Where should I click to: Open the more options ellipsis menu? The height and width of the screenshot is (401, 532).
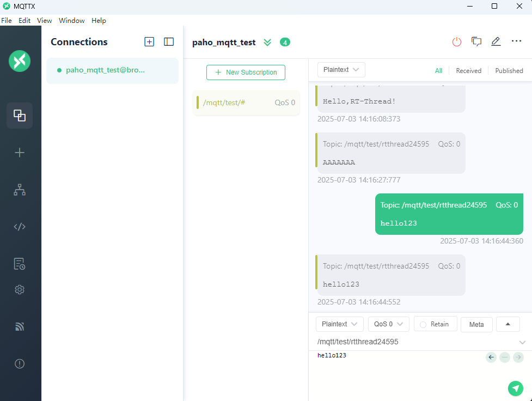click(x=516, y=41)
